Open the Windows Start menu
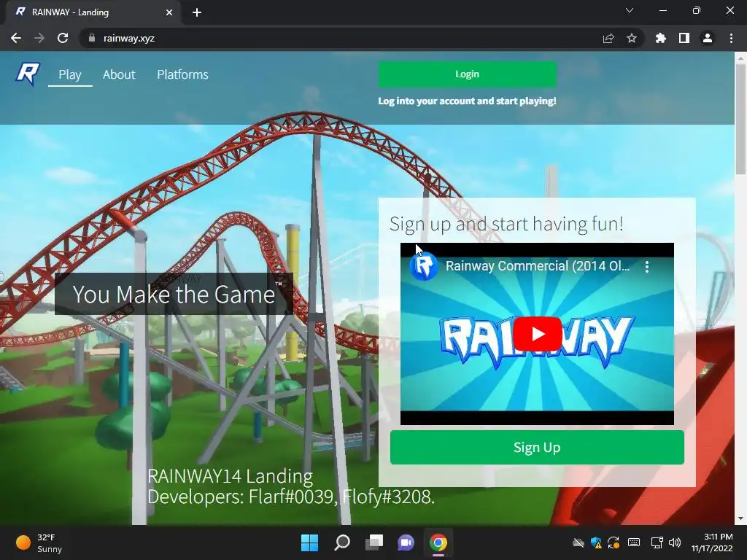 click(x=309, y=542)
